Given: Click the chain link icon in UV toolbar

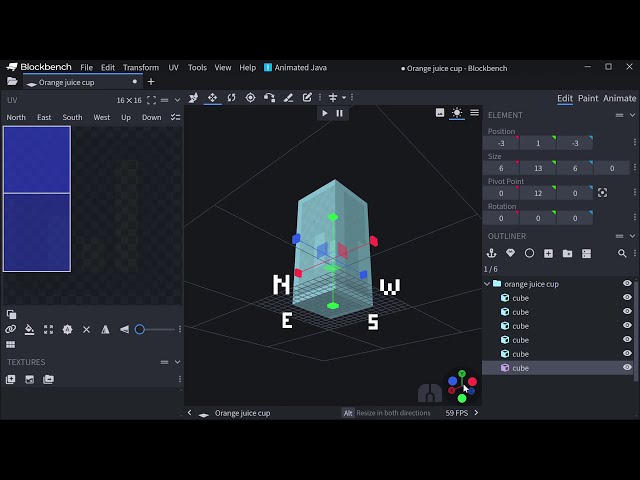Looking at the screenshot, I should tap(10, 329).
